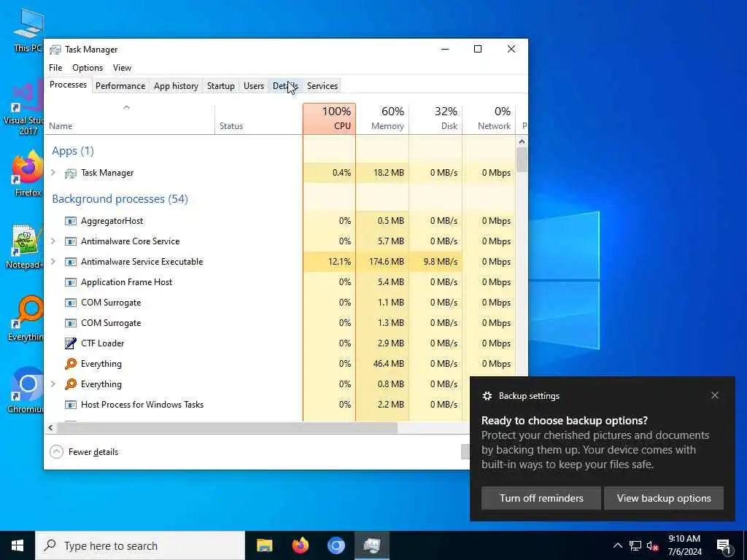747x560 pixels.
Task: Switch to the Services tab
Action: (322, 86)
